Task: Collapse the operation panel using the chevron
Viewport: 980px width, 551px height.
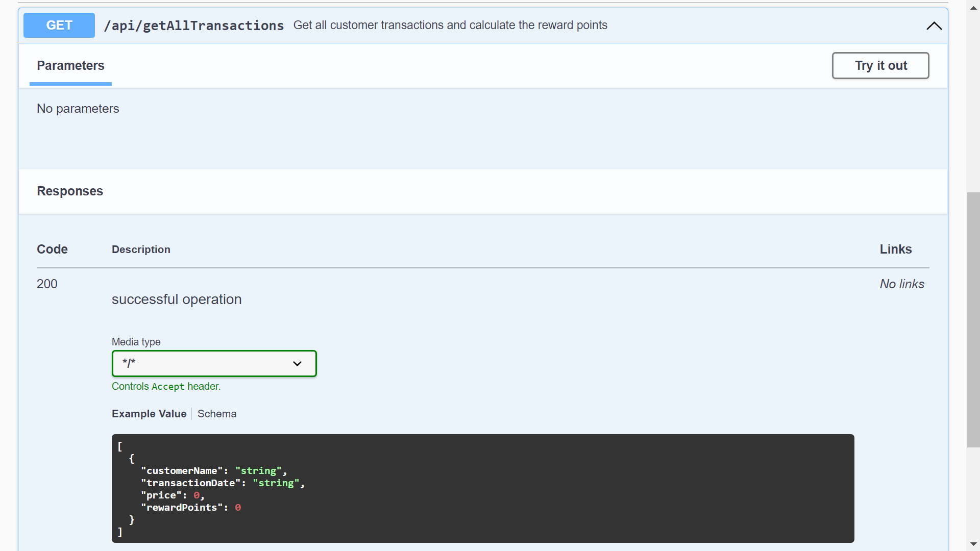Action: pyautogui.click(x=934, y=26)
